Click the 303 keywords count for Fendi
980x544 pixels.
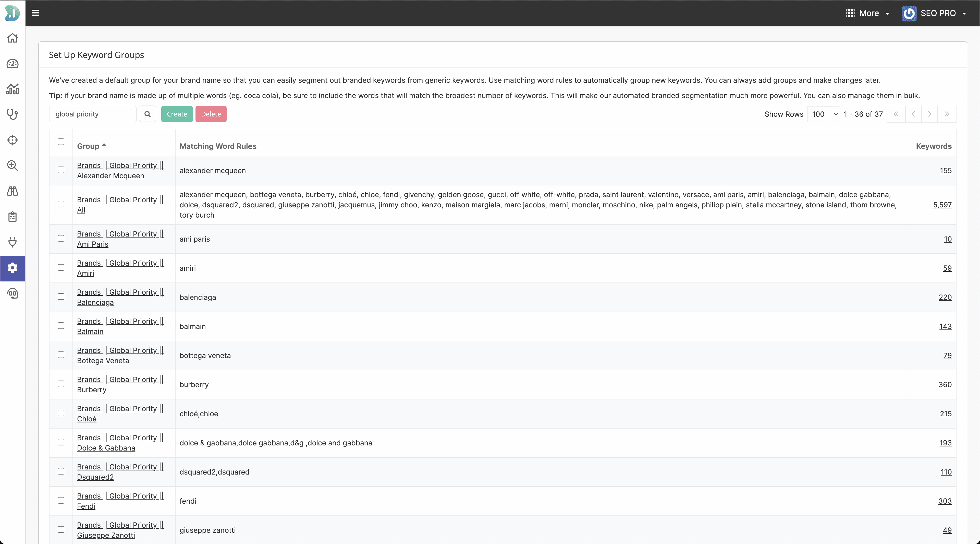pos(945,501)
